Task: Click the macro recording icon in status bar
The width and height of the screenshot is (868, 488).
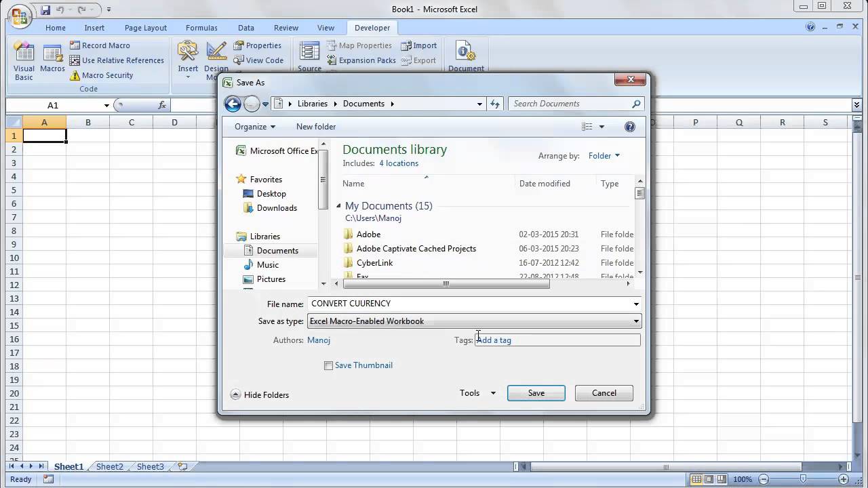Action: [x=48, y=479]
